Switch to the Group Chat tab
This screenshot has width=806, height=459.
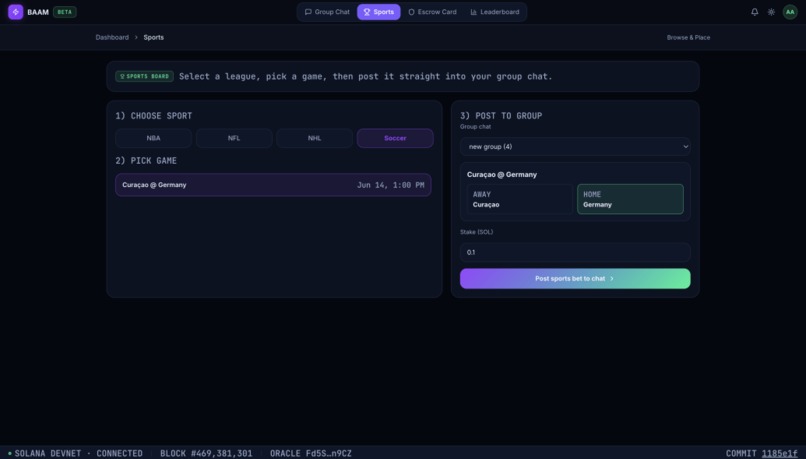(x=327, y=12)
